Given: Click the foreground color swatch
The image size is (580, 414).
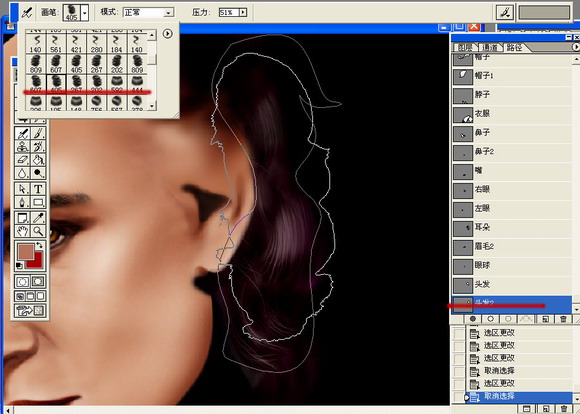Looking at the screenshot, I should tap(27, 251).
